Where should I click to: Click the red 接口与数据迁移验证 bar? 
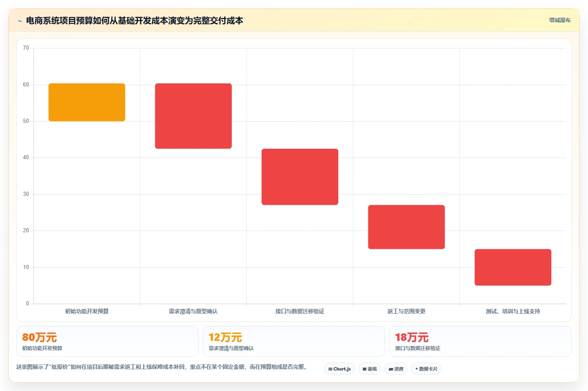[300, 177]
